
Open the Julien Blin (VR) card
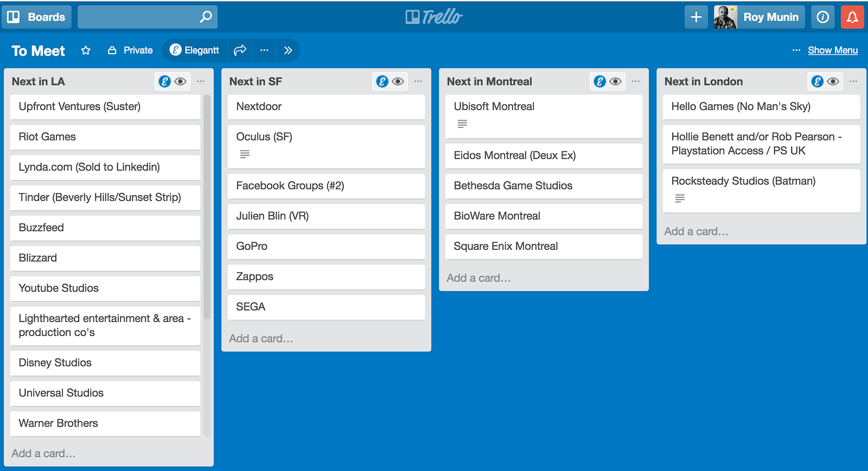326,216
